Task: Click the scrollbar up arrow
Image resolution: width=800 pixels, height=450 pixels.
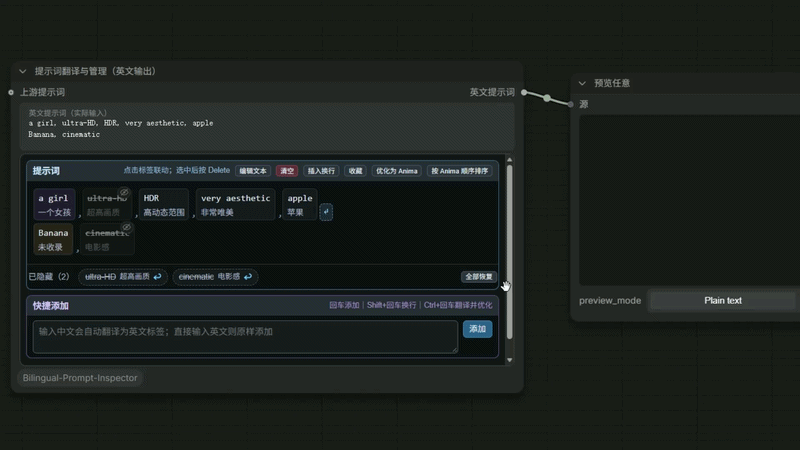Action: point(509,160)
